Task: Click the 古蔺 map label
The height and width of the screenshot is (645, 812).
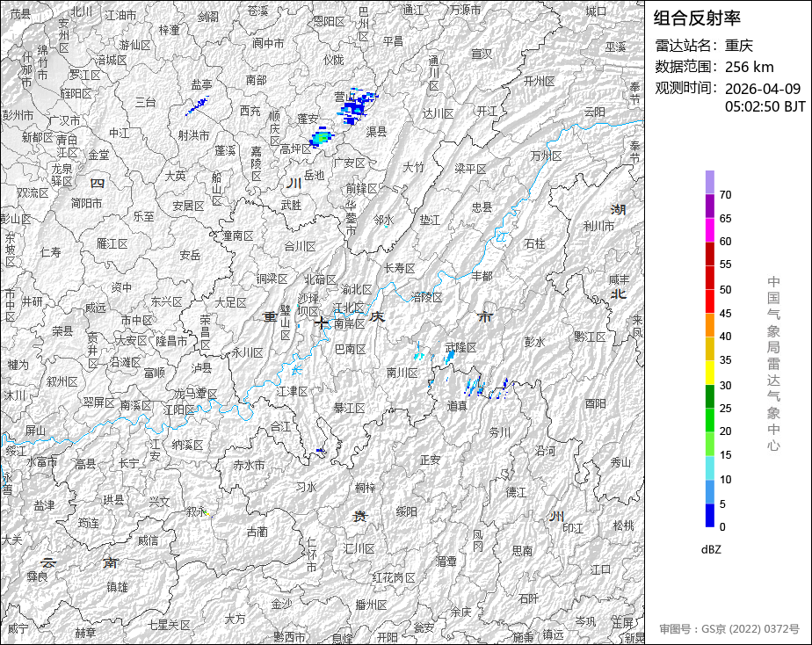Action: tap(257, 533)
